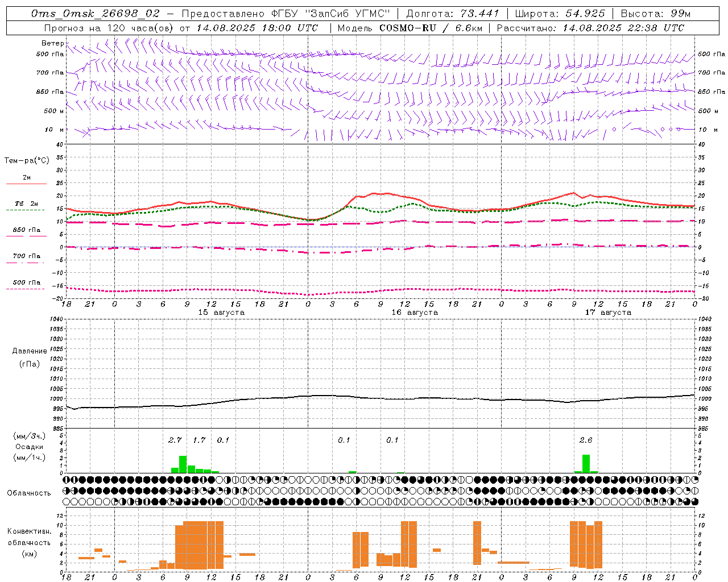Click the pink dotted 500 гПа legend line

(x=25, y=289)
